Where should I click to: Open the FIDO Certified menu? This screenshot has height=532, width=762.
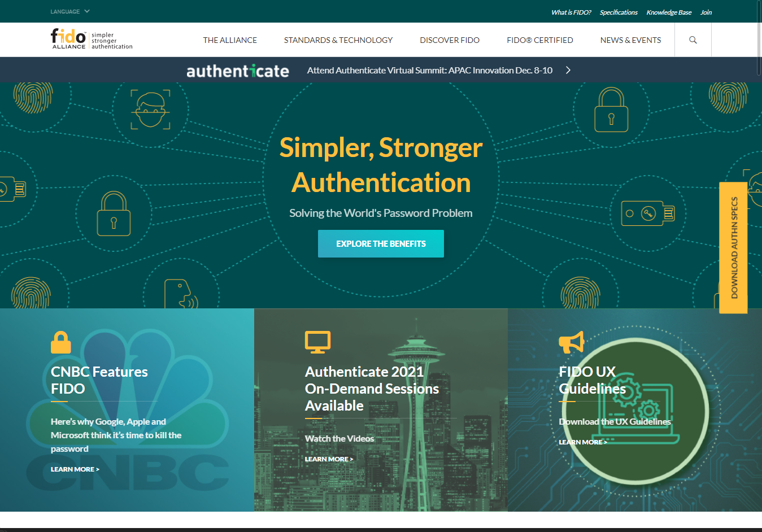pos(540,40)
